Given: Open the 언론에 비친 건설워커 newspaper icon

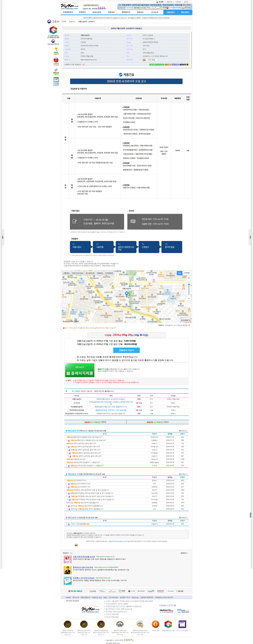Looking at the screenshot, I should [56, 71].
